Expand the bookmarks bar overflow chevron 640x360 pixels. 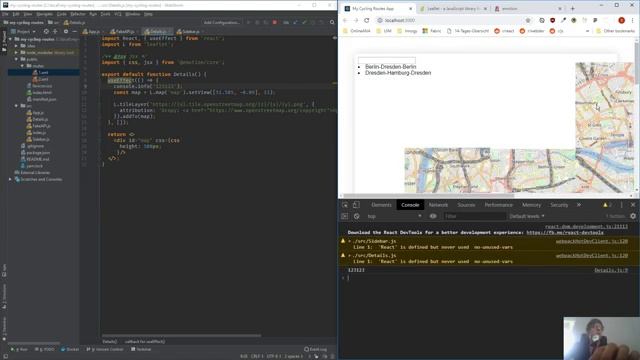pos(587,31)
